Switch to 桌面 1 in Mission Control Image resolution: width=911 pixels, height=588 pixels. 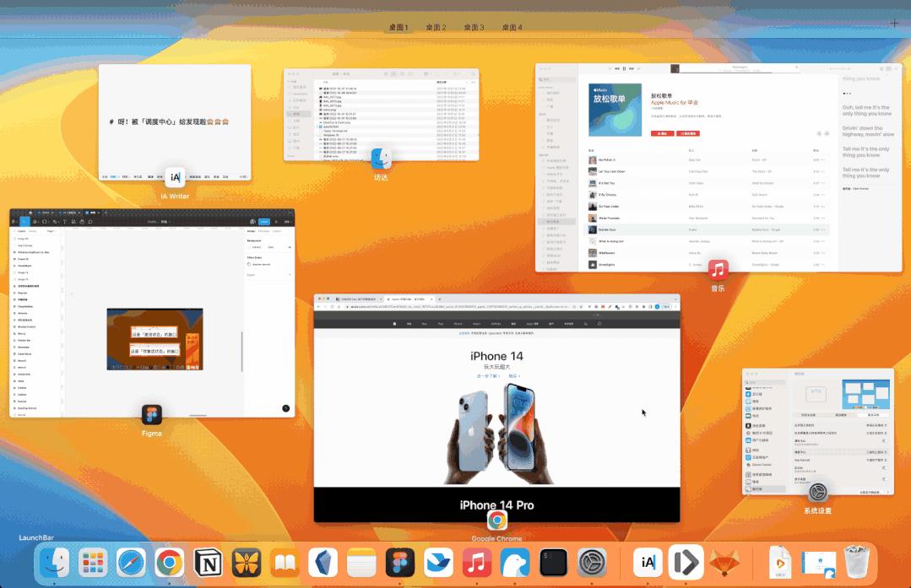coord(399,27)
